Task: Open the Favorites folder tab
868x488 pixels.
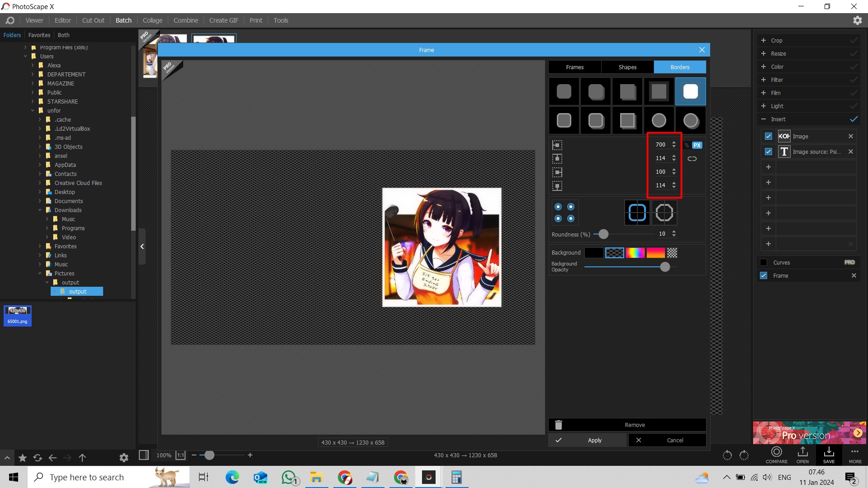Action: pos(39,35)
